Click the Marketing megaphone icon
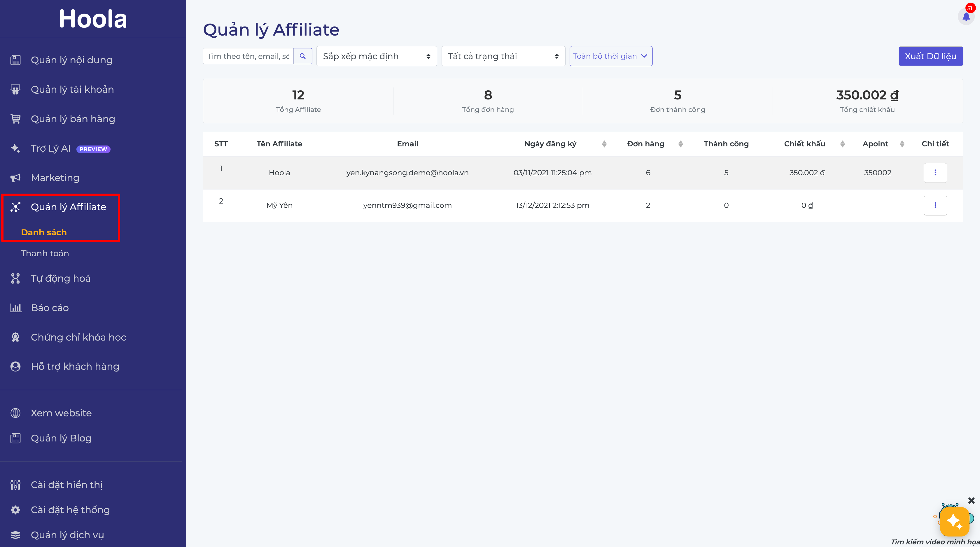980x547 pixels. point(15,178)
